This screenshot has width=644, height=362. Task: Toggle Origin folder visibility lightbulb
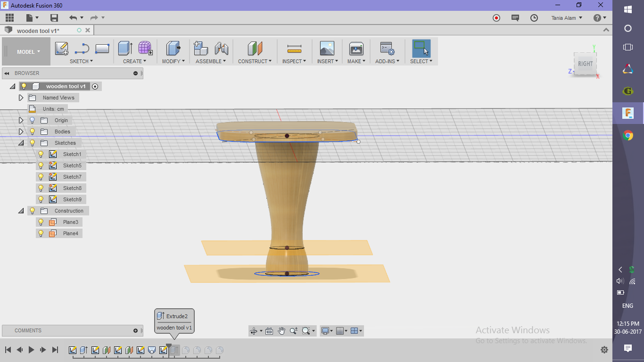point(33,120)
